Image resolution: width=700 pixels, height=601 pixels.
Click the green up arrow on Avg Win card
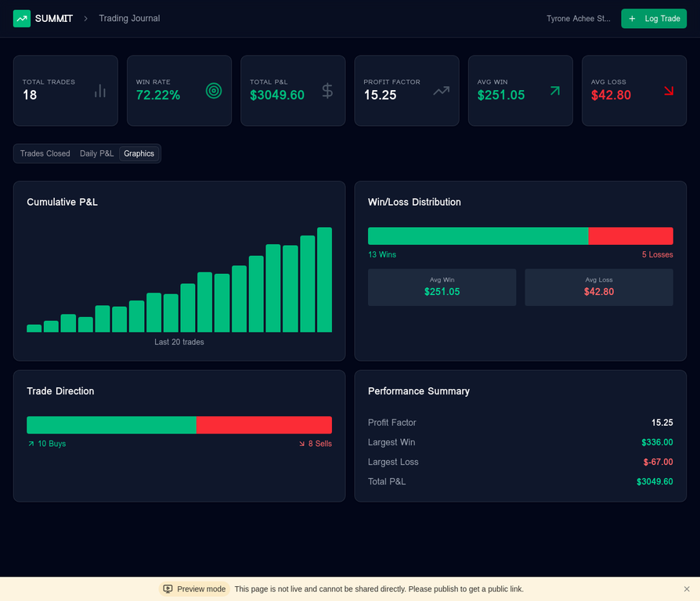pos(555,91)
